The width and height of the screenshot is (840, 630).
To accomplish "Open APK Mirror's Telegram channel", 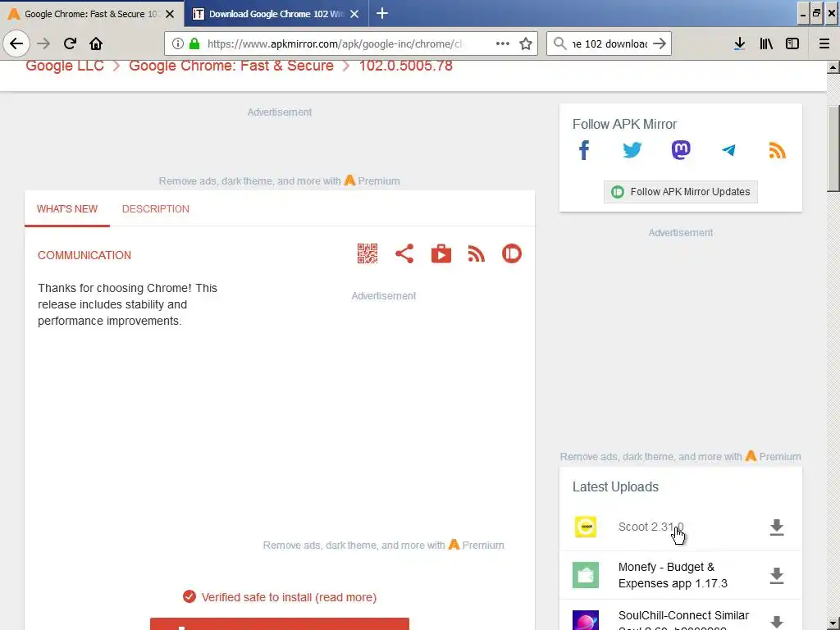I will click(x=728, y=151).
